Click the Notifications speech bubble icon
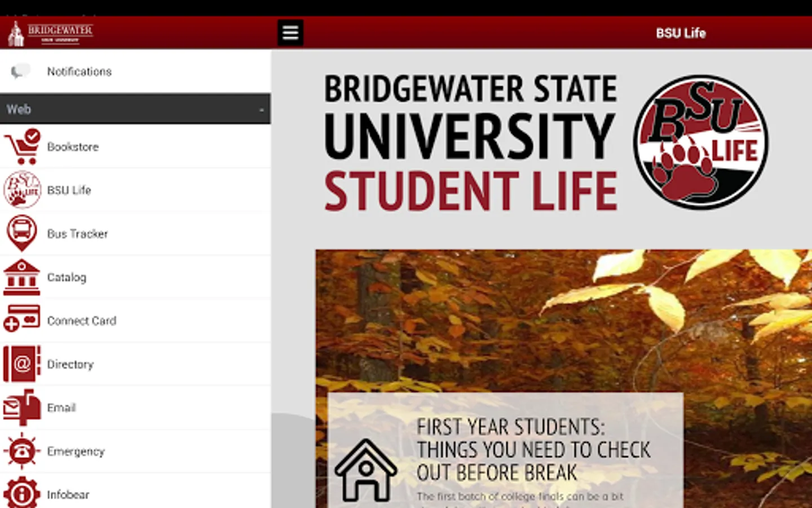 pos(20,71)
